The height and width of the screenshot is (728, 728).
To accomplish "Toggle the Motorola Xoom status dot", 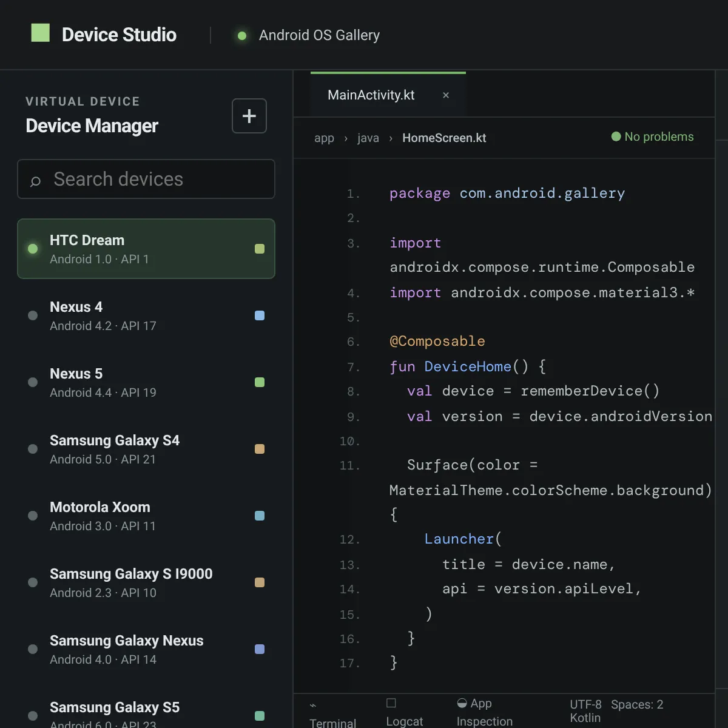I will tap(33, 516).
